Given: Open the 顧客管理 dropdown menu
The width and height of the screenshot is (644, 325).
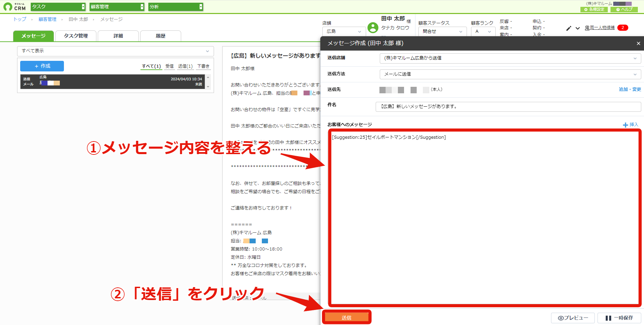Looking at the screenshot, I should [117, 6].
